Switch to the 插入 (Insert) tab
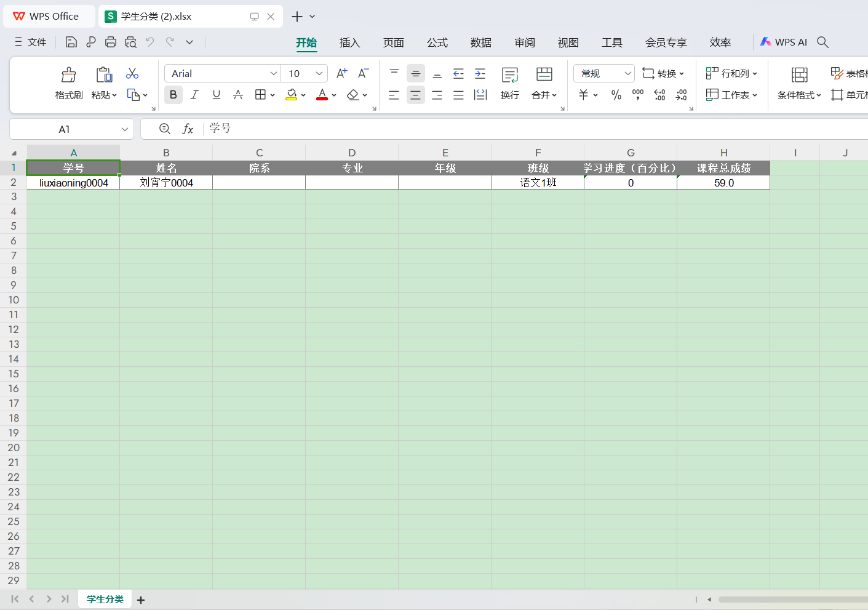 tap(349, 42)
